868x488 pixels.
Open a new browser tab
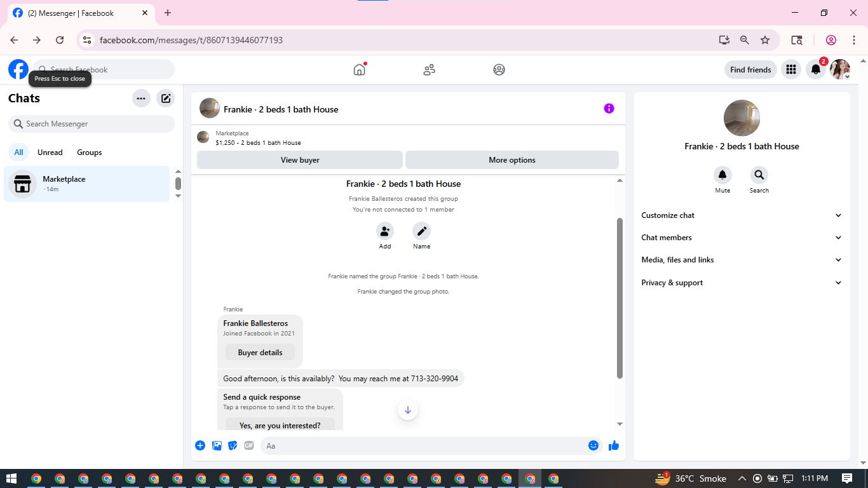[x=168, y=13]
